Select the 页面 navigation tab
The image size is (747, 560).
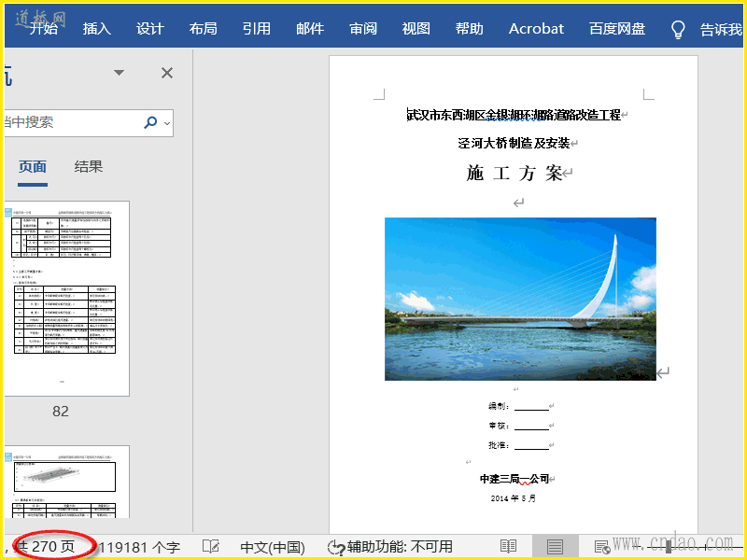(x=33, y=167)
